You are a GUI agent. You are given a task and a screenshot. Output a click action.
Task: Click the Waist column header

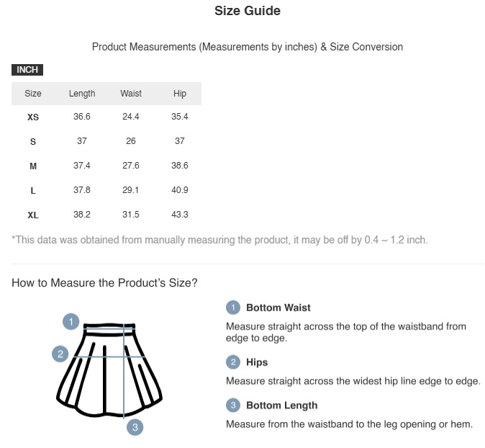[x=131, y=94]
